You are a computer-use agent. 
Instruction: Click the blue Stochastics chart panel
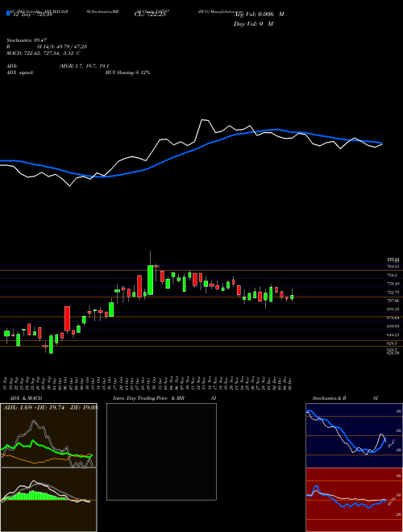[354, 435]
